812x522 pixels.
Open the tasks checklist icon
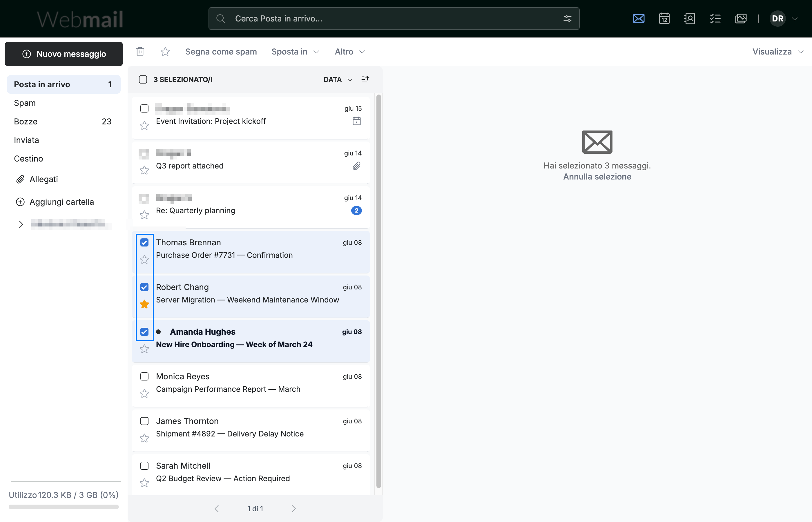click(x=715, y=18)
